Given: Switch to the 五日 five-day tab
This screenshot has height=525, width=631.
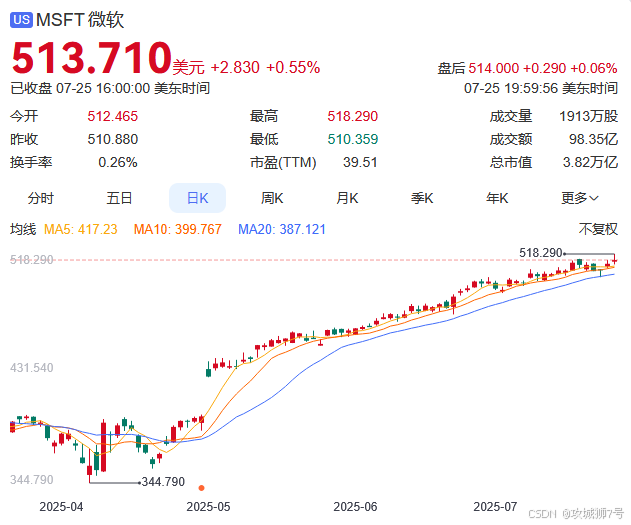Looking at the screenshot, I should point(119,198).
